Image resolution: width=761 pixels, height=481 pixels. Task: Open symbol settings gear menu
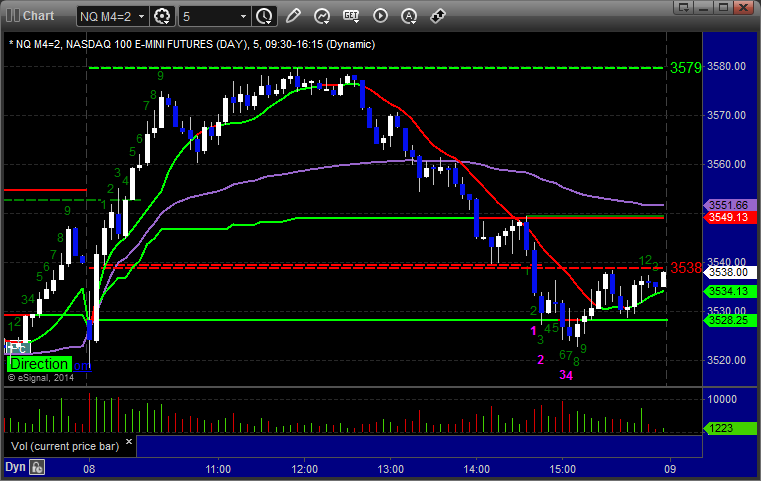162,16
